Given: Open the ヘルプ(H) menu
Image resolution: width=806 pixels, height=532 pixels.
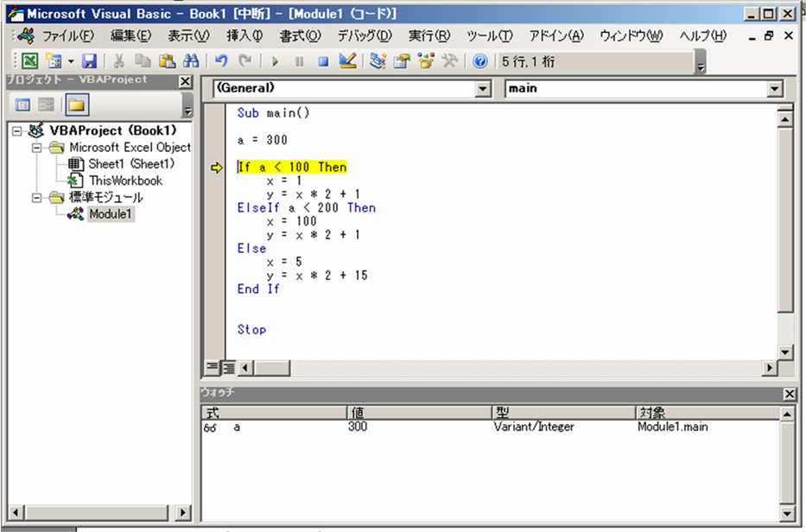Looking at the screenshot, I should click(702, 36).
